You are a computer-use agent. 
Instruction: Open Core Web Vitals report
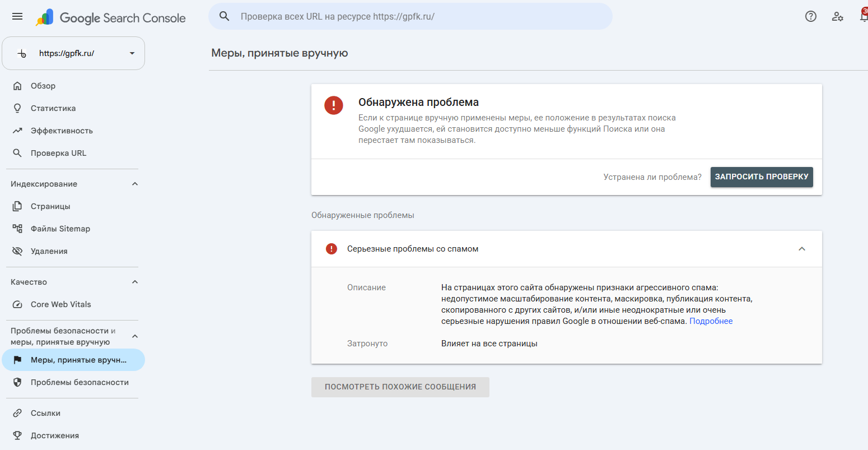point(73,304)
